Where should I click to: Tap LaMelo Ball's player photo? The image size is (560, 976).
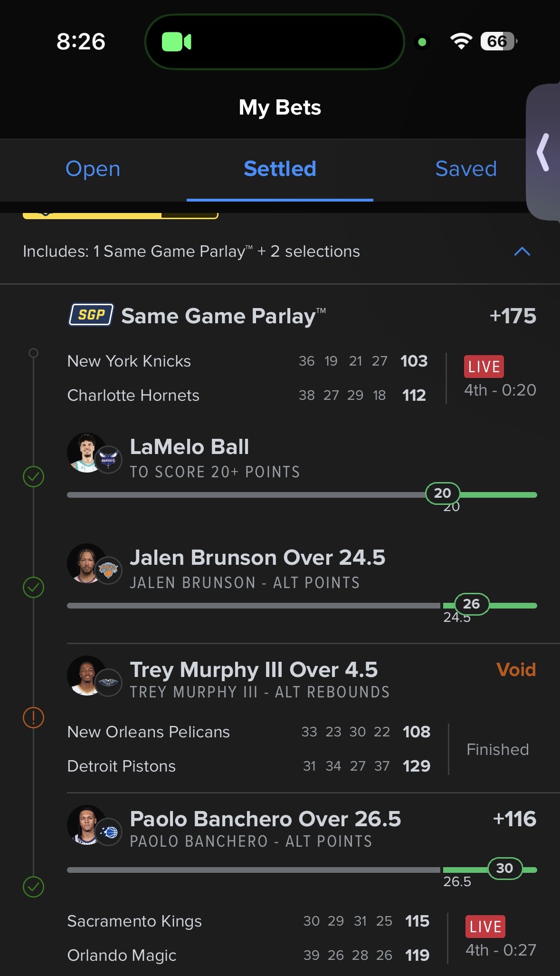click(x=86, y=452)
